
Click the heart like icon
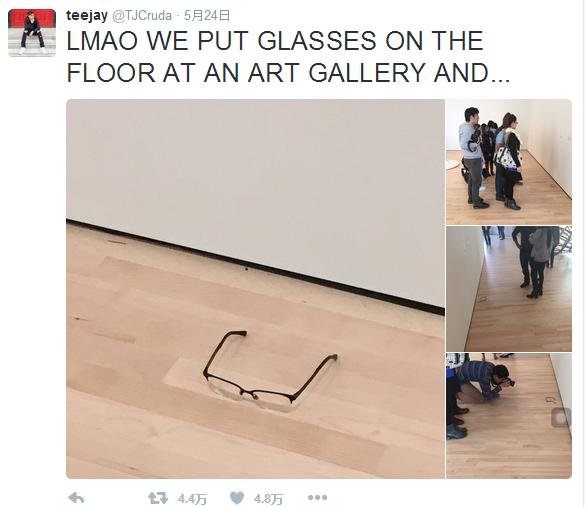click(x=237, y=498)
